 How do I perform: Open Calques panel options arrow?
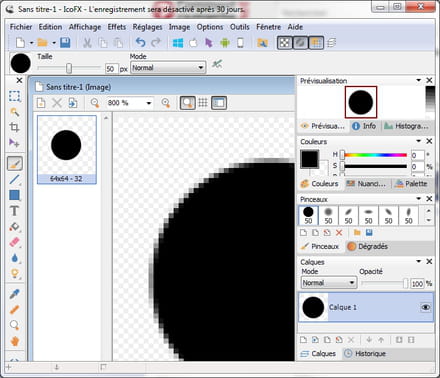419,262
